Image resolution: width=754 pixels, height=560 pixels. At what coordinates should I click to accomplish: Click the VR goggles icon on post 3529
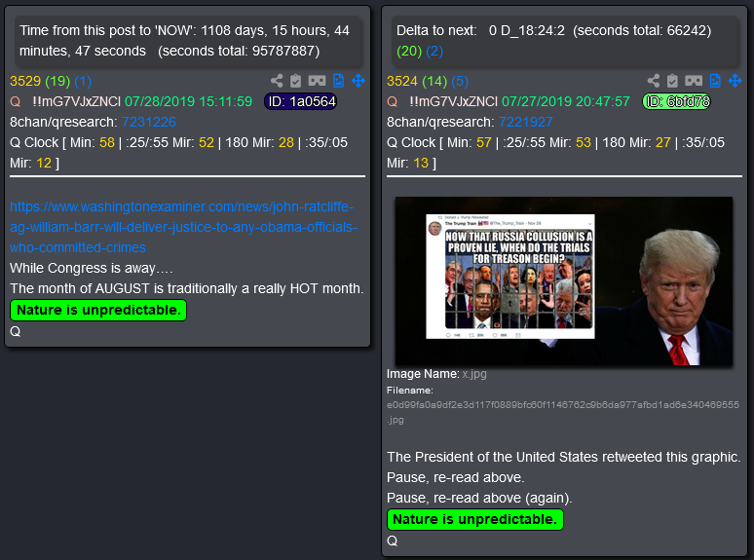(x=317, y=81)
